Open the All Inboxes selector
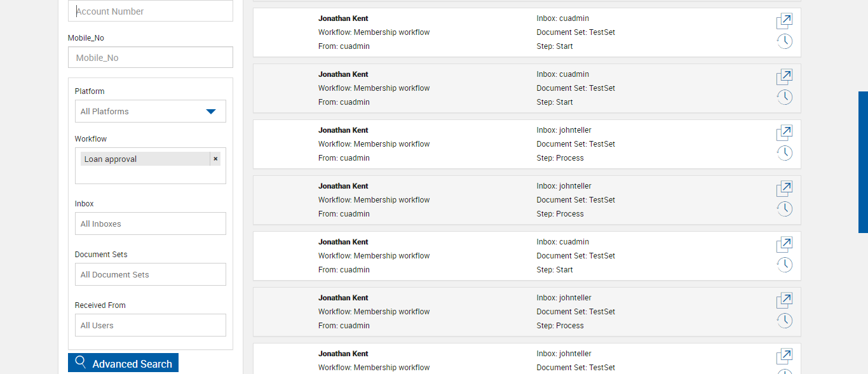The height and width of the screenshot is (374, 868). [x=150, y=224]
